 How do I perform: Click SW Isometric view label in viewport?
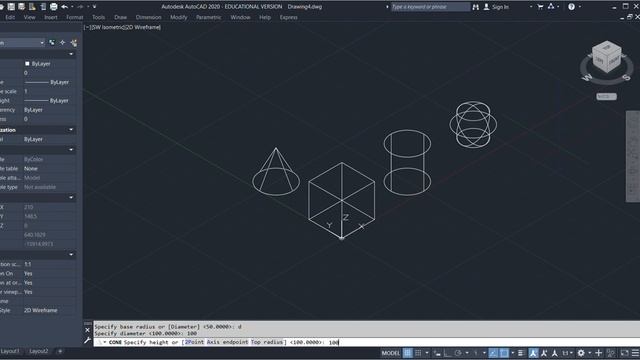(x=109, y=27)
